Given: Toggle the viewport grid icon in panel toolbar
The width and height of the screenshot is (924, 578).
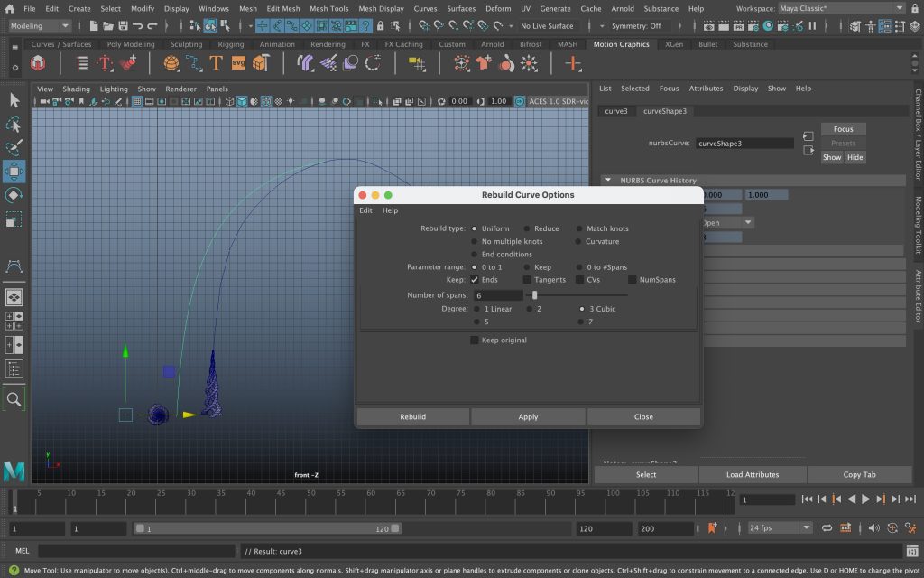Looking at the screenshot, I should 137,101.
